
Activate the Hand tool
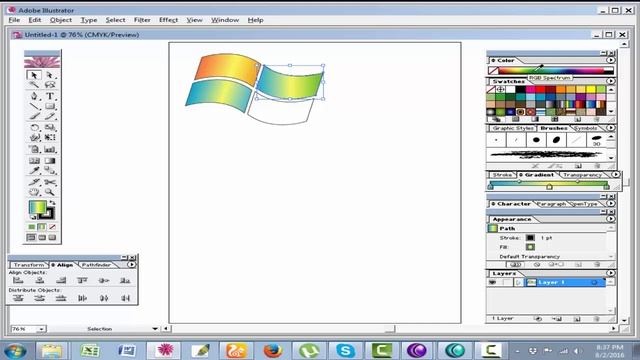[x=34, y=192]
